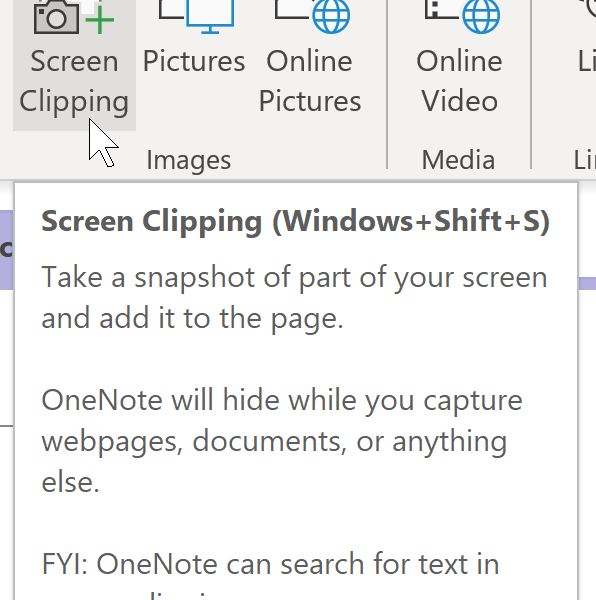Image resolution: width=596 pixels, height=600 pixels.
Task: Click the Online Pictures globe icon
Action: click(331, 16)
